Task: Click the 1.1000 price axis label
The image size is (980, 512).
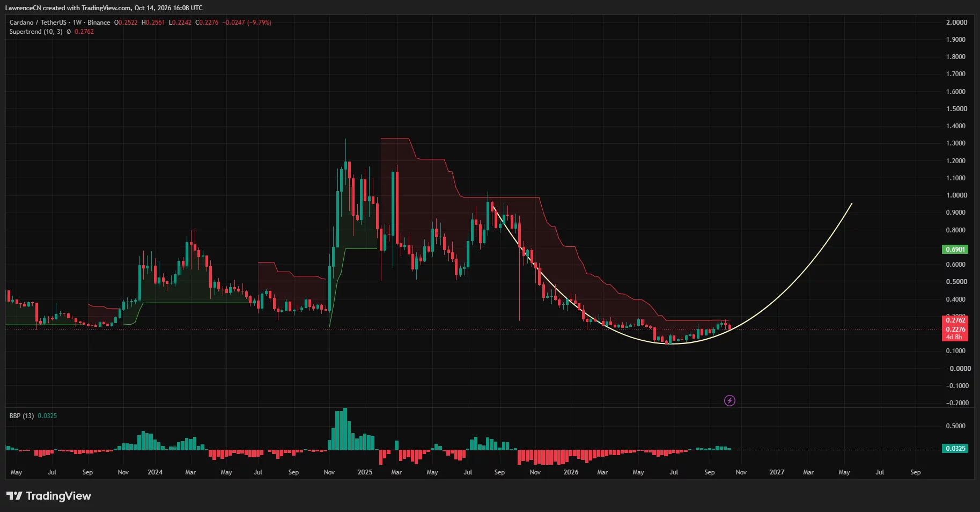Action: pyautogui.click(x=957, y=178)
